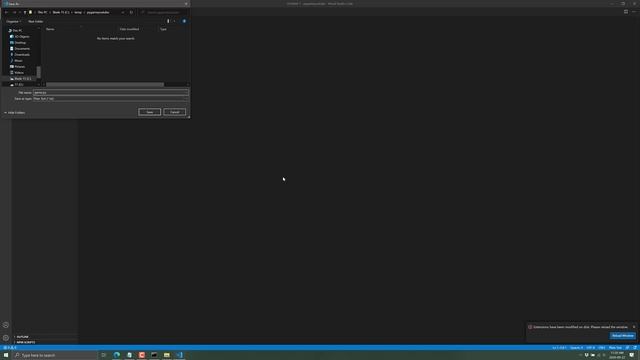The height and width of the screenshot is (360, 640).
Task: Open the editor More Actions ellipsis
Action: pos(634,12)
